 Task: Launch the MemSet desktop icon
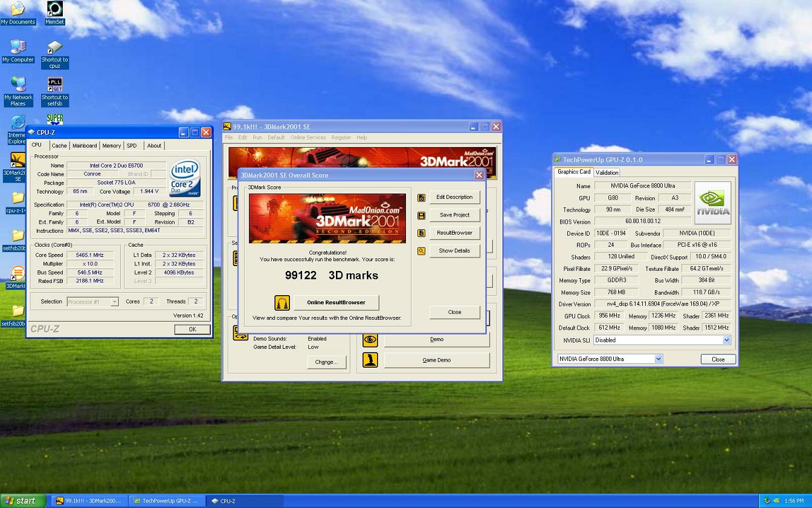(54, 13)
